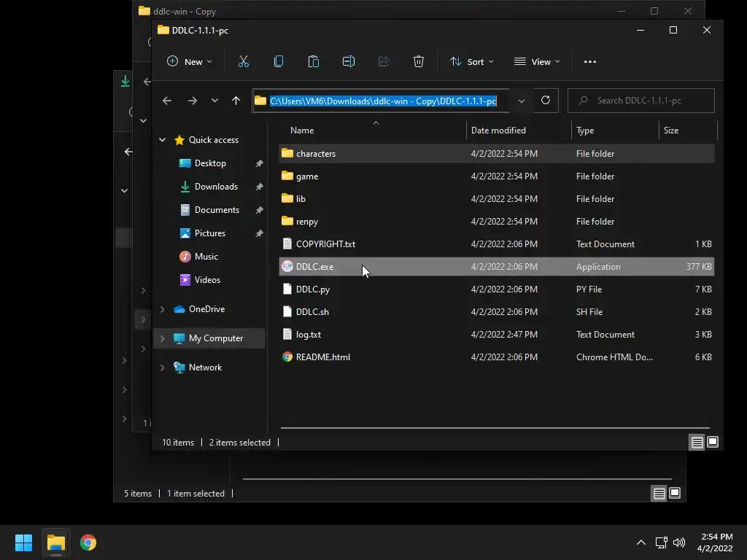747x560 pixels.
Task: Select the game folder
Action: click(496, 176)
